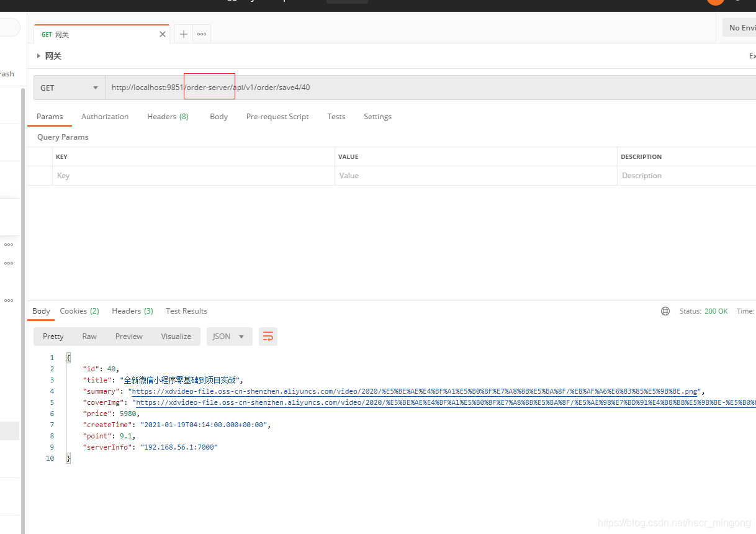Open the request Body tab
Viewport: 756px width, 534px height.
218,117
